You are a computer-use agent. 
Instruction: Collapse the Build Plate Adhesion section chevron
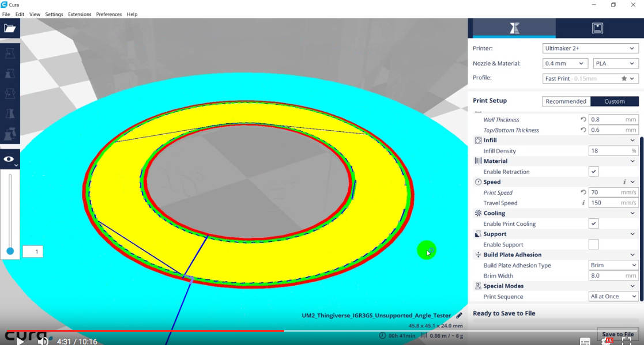[632, 255]
